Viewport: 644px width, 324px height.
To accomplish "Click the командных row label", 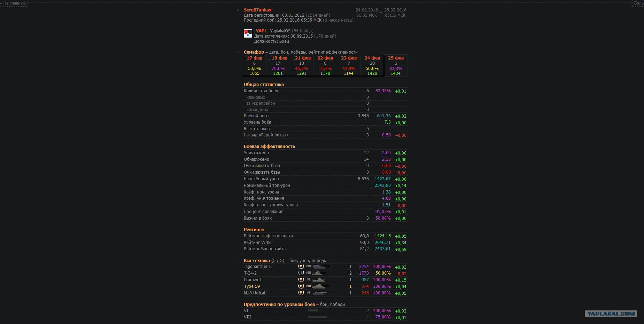I will point(257,110).
